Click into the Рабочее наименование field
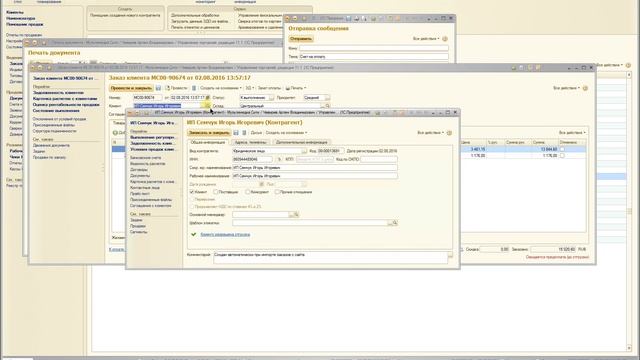The height and width of the screenshot is (360, 640). 315,176
